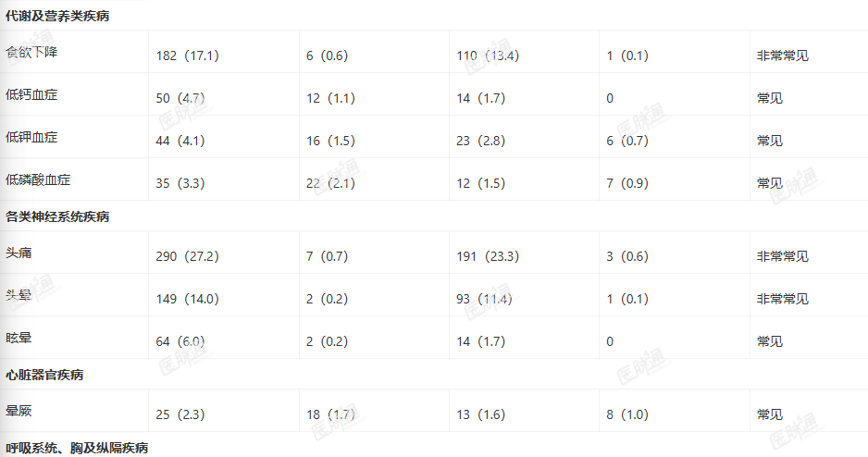Select the 头晕 row label

19,295
